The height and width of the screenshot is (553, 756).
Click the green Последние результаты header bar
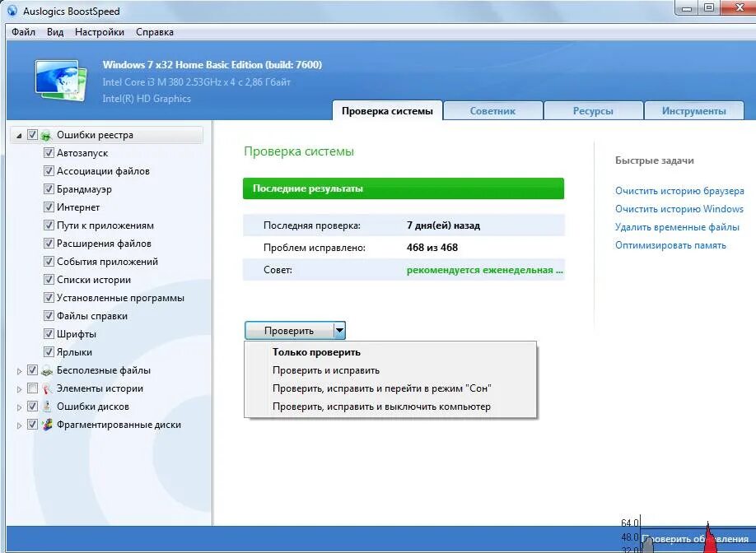click(x=404, y=188)
